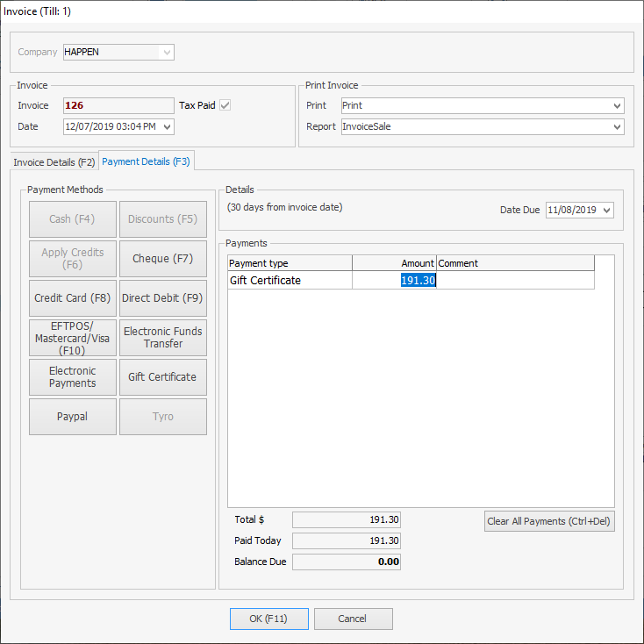Pick Direct Debit (F9) payment method
644x644 pixels.
click(x=162, y=298)
